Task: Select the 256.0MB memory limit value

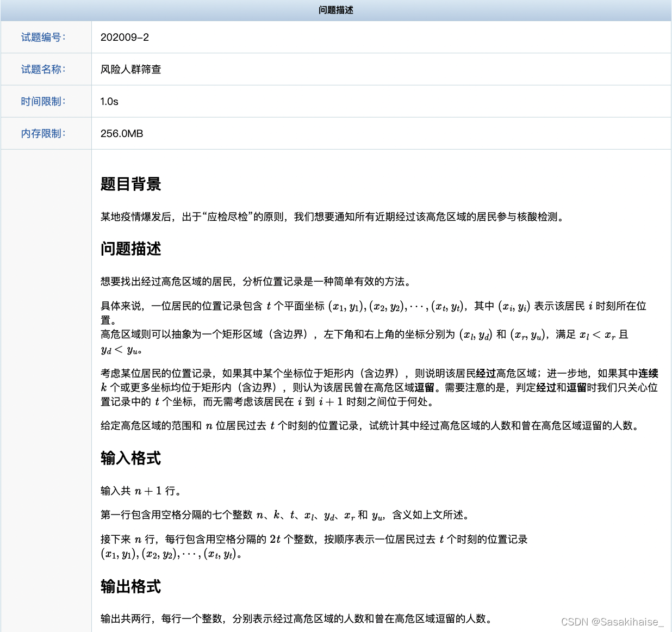Action: pos(122,133)
